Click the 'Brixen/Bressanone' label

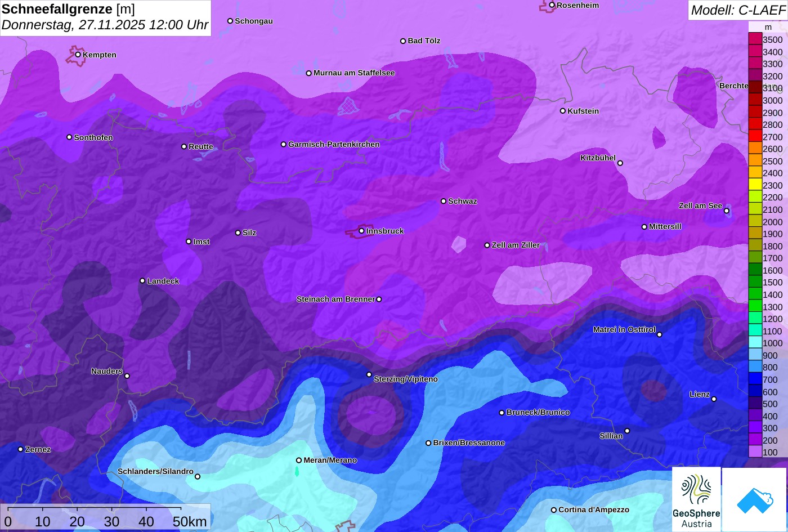469,442
